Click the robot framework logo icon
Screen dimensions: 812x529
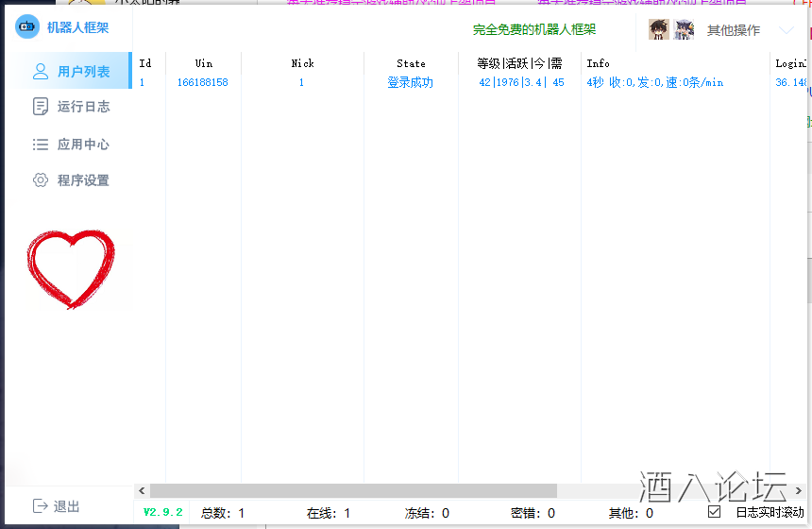pyautogui.click(x=27, y=27)
